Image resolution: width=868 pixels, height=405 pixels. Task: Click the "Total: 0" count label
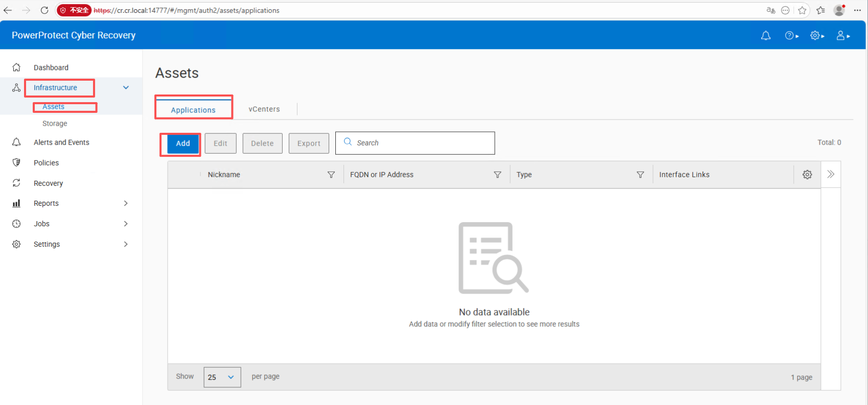(829, 142)
